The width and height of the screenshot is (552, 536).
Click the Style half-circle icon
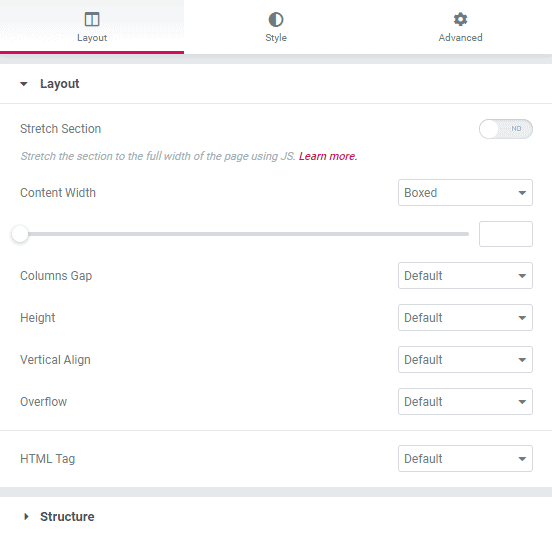pyautogui.click(x=276, y=20)
